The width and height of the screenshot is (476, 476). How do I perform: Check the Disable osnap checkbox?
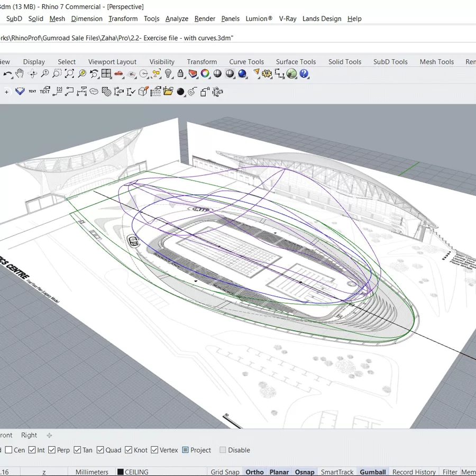pos(223,450)
